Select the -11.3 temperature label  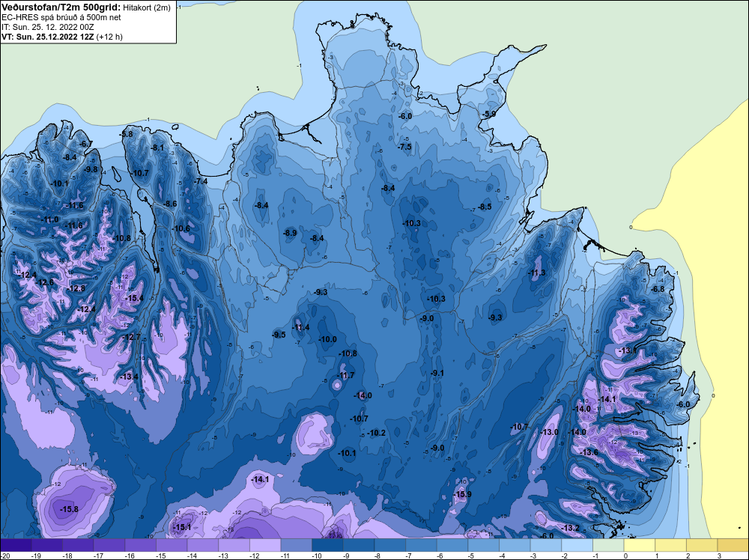pyautogui.click(x=536, y=273)
